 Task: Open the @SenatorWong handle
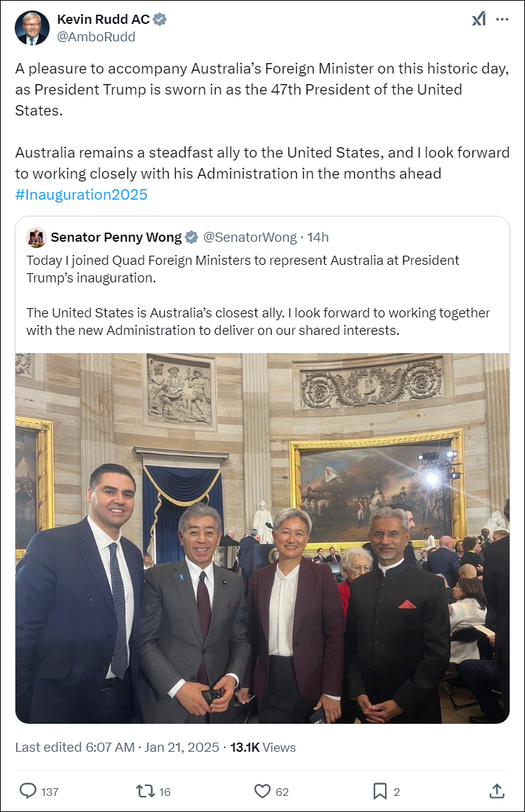pyautogui.click(x=250, y=238)
